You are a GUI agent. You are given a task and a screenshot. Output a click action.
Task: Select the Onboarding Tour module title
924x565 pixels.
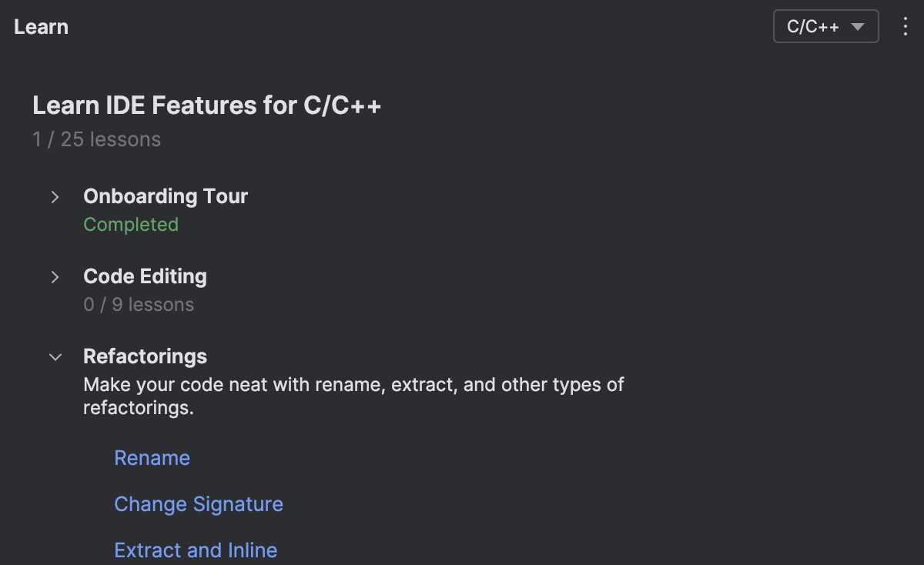pos(166,196)
